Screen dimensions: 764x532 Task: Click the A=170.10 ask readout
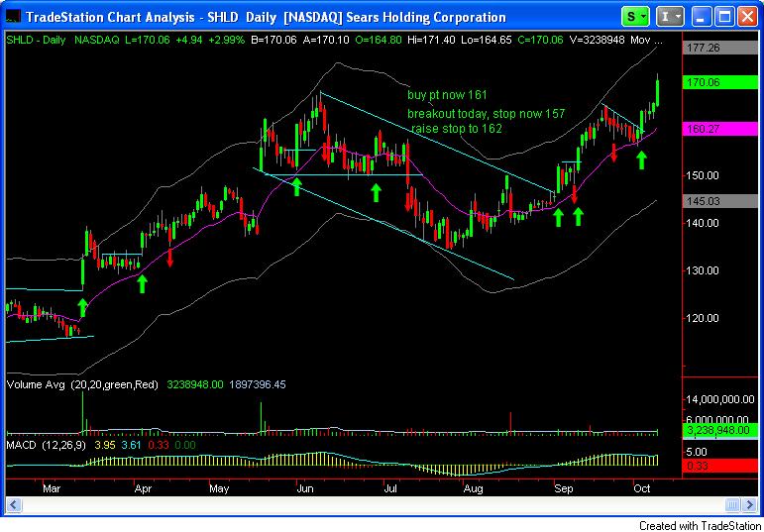coord(326,40)
